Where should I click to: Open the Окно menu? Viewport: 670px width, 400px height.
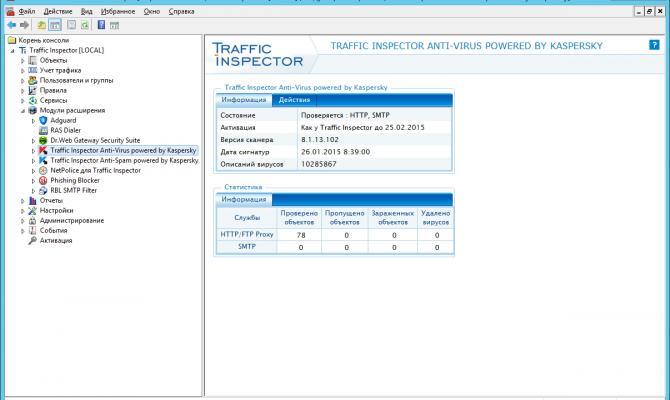[x=152, y=12]
